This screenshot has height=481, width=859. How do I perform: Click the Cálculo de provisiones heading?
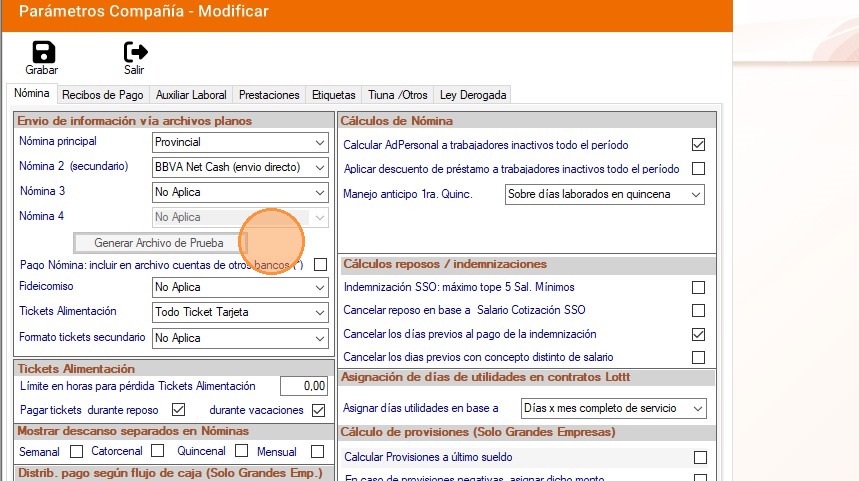click(478, 432)
